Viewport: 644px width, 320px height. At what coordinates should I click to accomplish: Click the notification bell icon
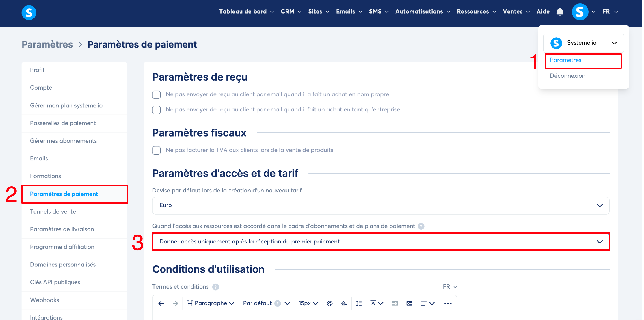pos(560,12)
